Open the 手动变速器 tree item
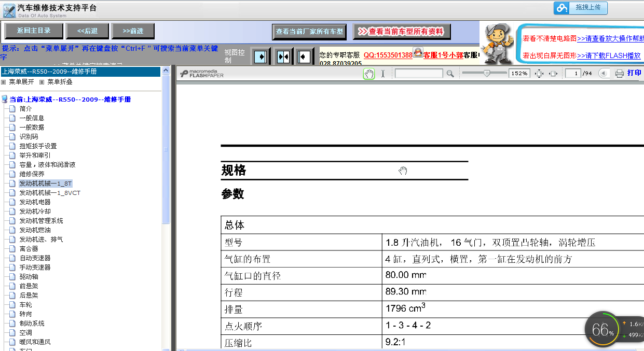Viewport: 644px width, 351px height. coord(35,268)
